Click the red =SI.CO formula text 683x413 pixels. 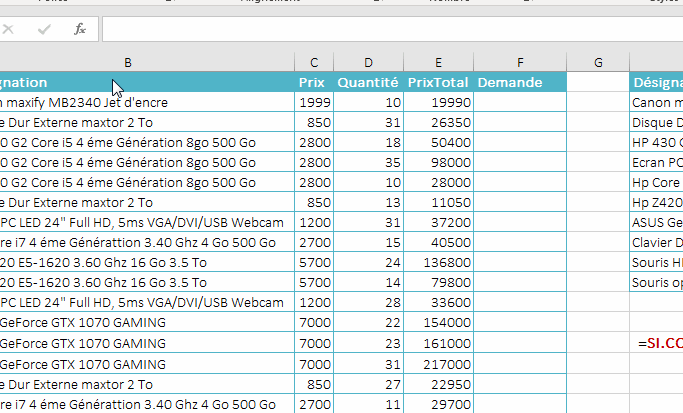660,343
